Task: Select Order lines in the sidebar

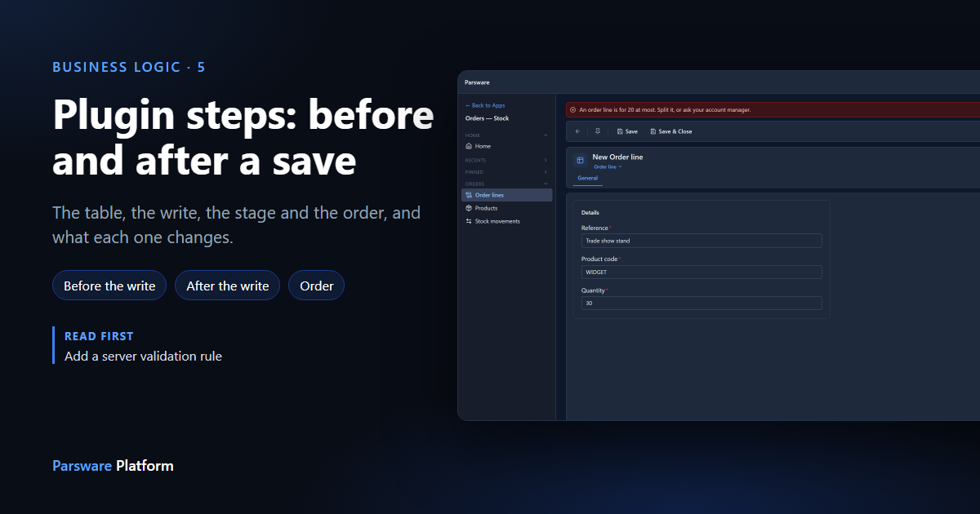Action: [506, 195]
